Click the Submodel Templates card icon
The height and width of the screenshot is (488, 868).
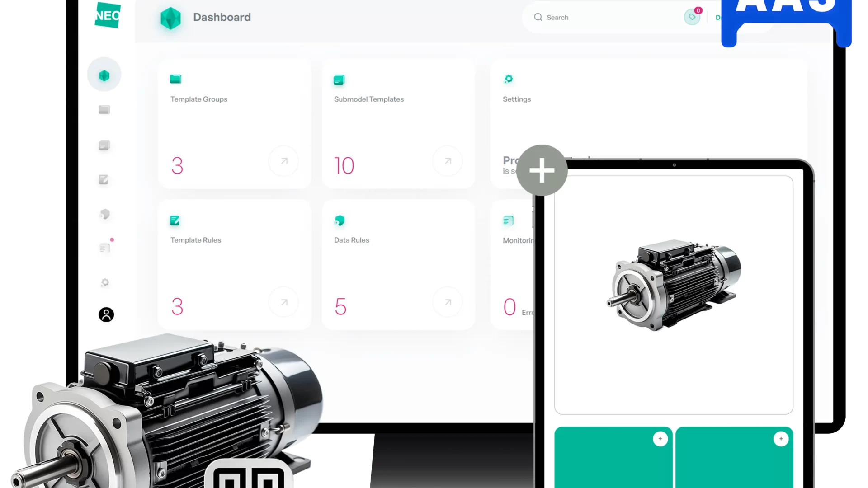(x=339, y=80)
